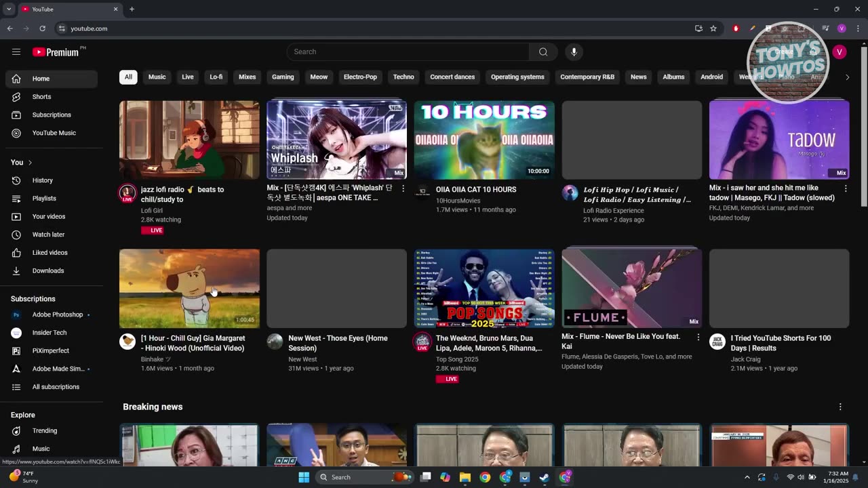This screenshot has height=488, width=868.
Task: Open the hamburger guide menu
Action: pos(16,52)
